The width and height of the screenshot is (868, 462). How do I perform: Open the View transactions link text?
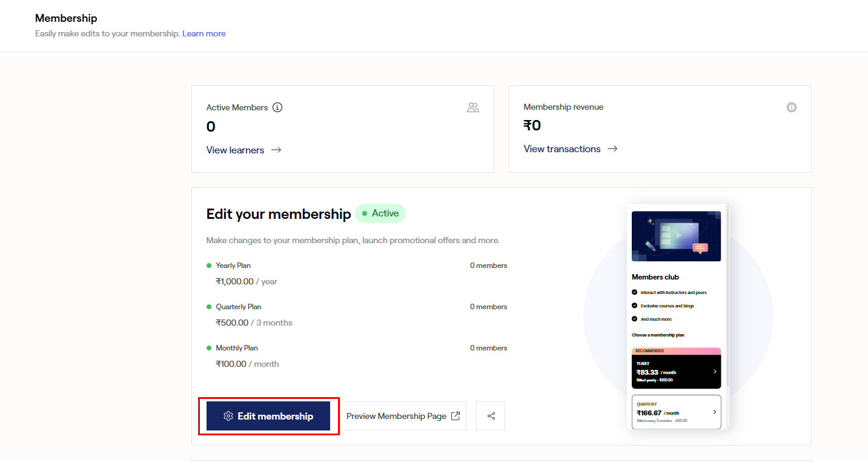coord(562,149)
